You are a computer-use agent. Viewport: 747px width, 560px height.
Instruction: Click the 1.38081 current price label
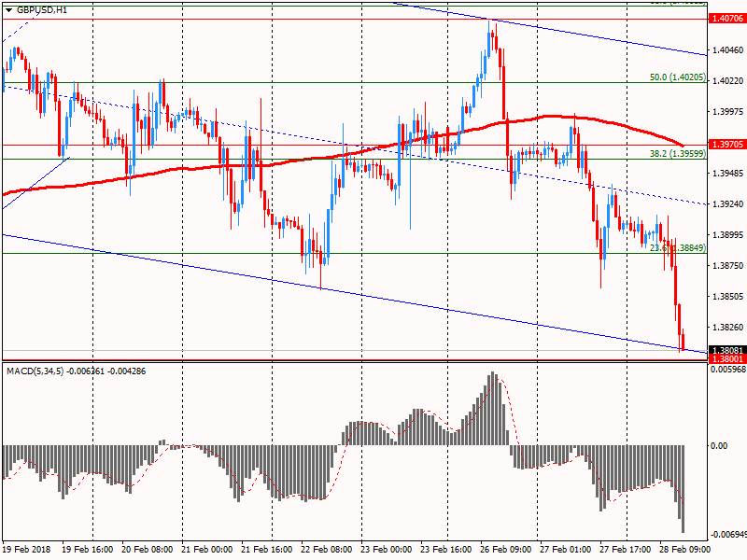click(727, 351)
